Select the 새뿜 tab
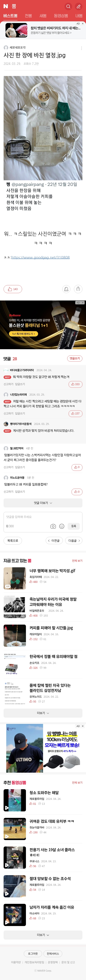This screenshot has height=980, width=86. click(43, 16)
